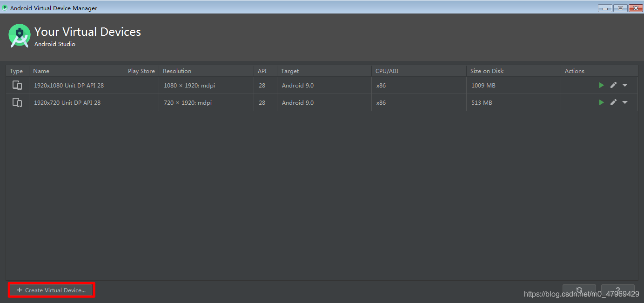Refresh the virtual device list

click(579, 290)
